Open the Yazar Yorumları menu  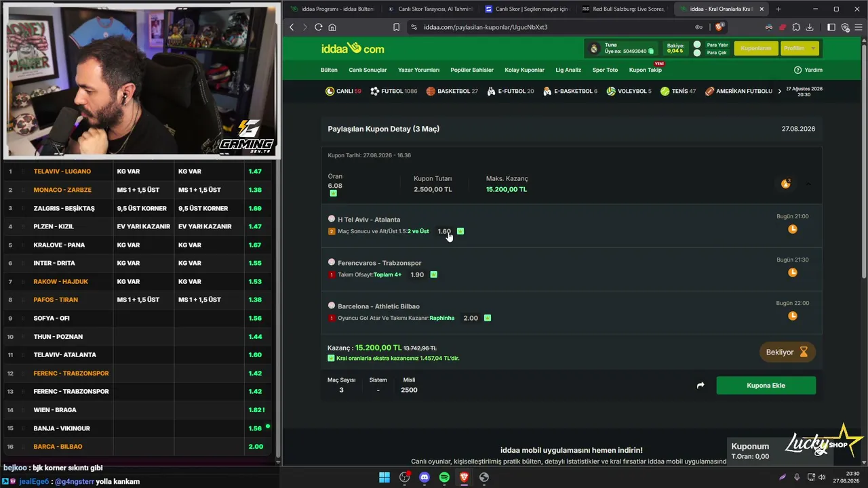coord(418,70)
